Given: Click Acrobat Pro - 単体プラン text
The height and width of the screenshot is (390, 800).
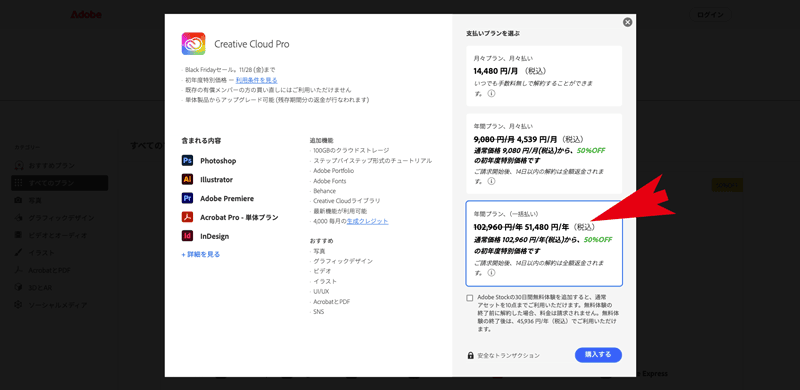Looking at the screenshot, I should coord(239,217).
